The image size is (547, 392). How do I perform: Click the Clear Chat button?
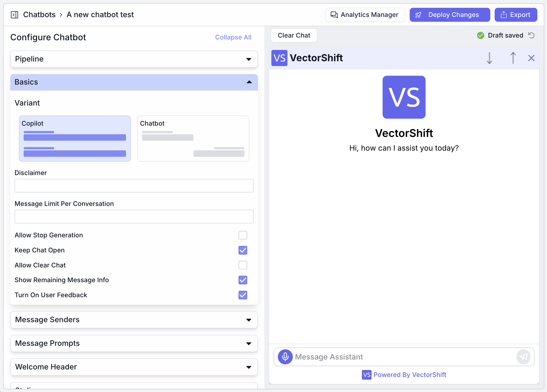(294, 35)
